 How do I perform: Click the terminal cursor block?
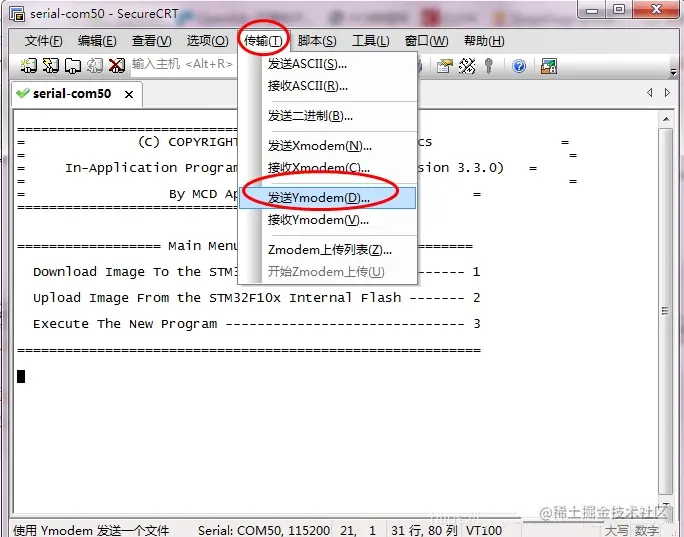pos(21,376)
